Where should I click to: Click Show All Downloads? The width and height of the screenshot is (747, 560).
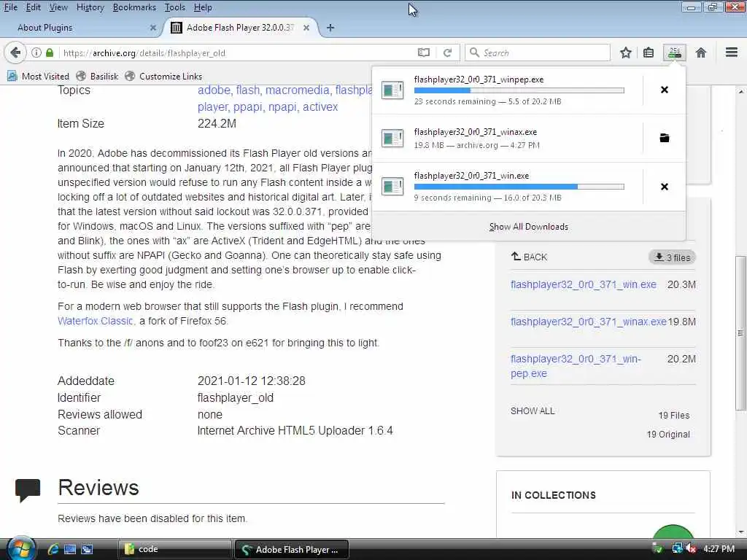click(528, 227)
